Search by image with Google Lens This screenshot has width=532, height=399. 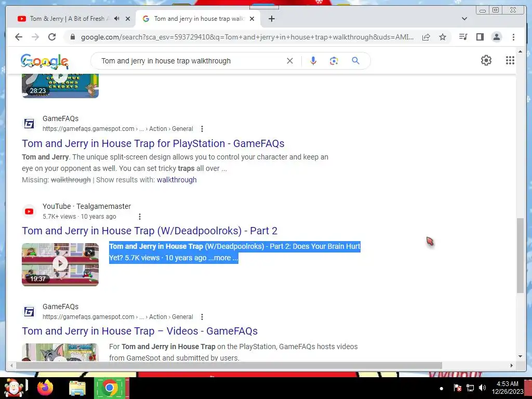point(334,61)
